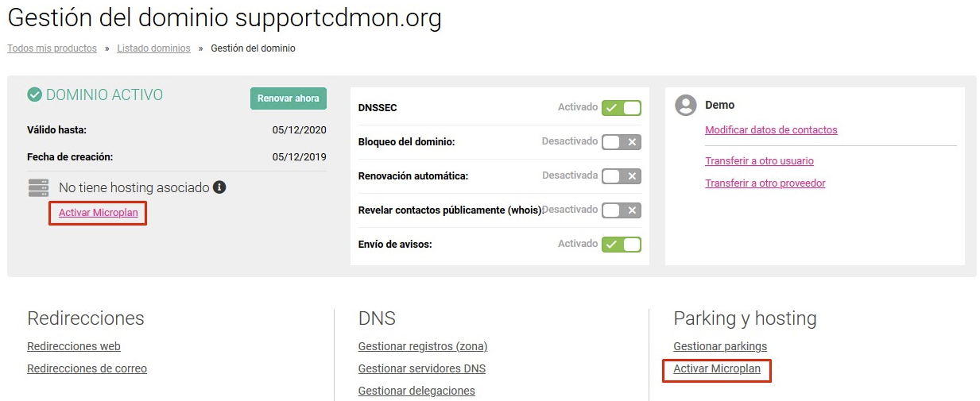980x401 pixels.
Task: Open Todos mis productos breadcrumb
Action: [52, 48]
